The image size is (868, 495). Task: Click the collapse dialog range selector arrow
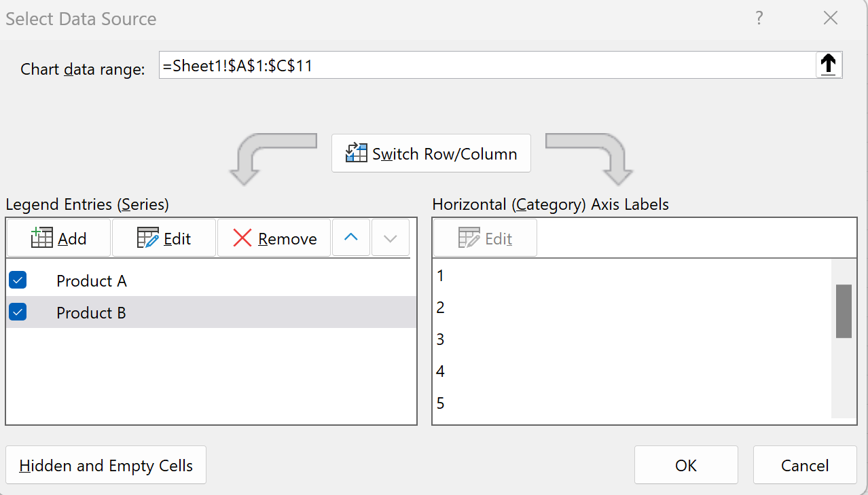[828, 65]
